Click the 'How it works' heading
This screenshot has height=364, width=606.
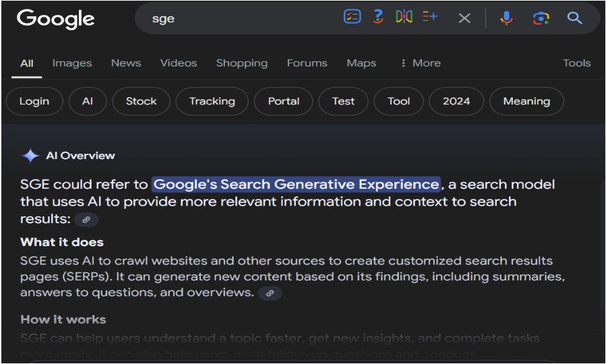click(x=63, y=320)
